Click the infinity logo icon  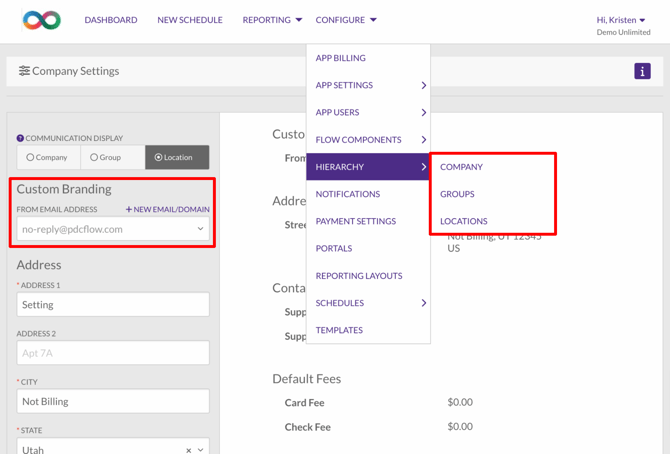click(42, 20)
